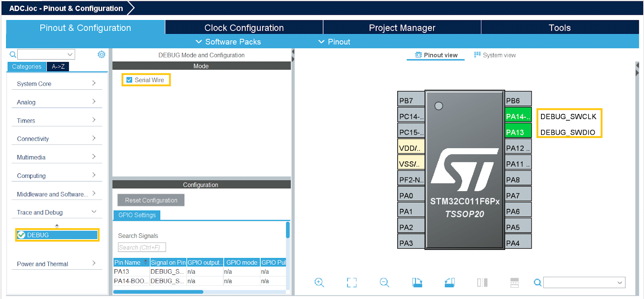Open the Clock Configuration tab

[244, 28]
